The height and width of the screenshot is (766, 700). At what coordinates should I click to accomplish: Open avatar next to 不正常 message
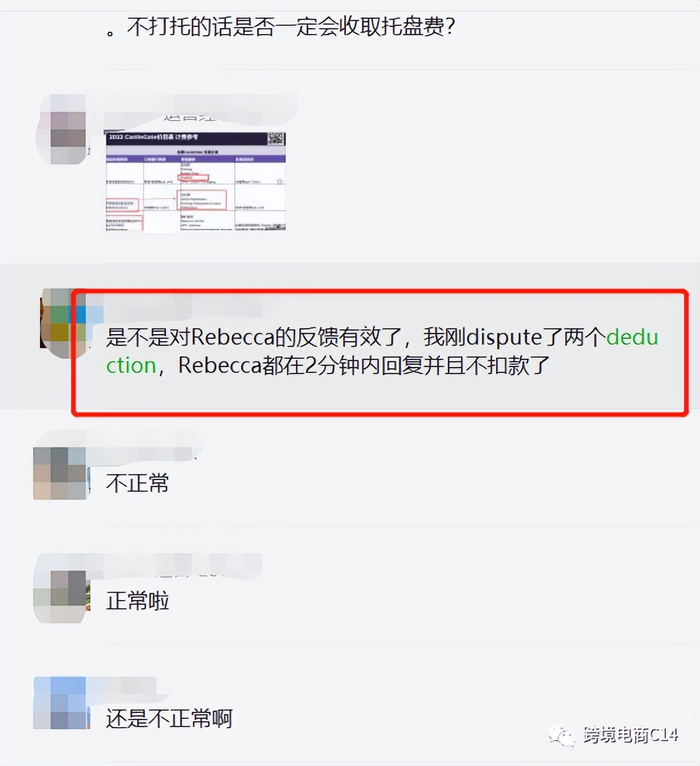(61, 473)
